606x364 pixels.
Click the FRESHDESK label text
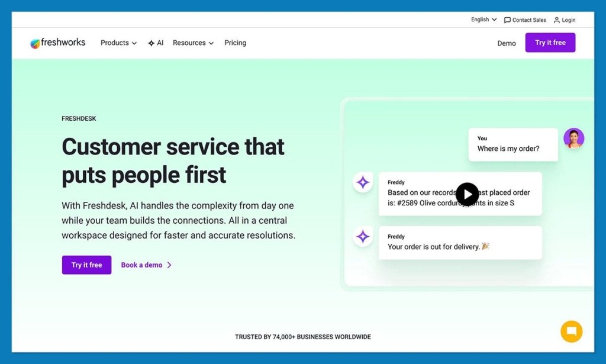pyautogui.click(x=79, y=118)
